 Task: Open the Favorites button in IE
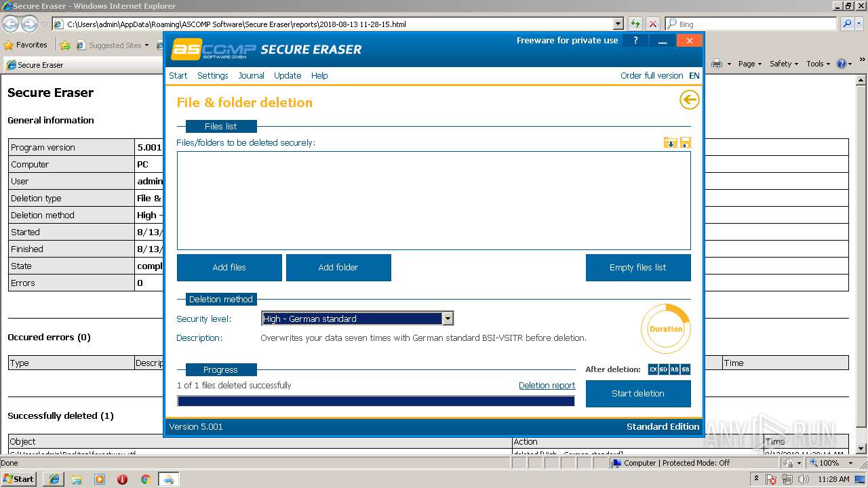[x=26, y=45]
